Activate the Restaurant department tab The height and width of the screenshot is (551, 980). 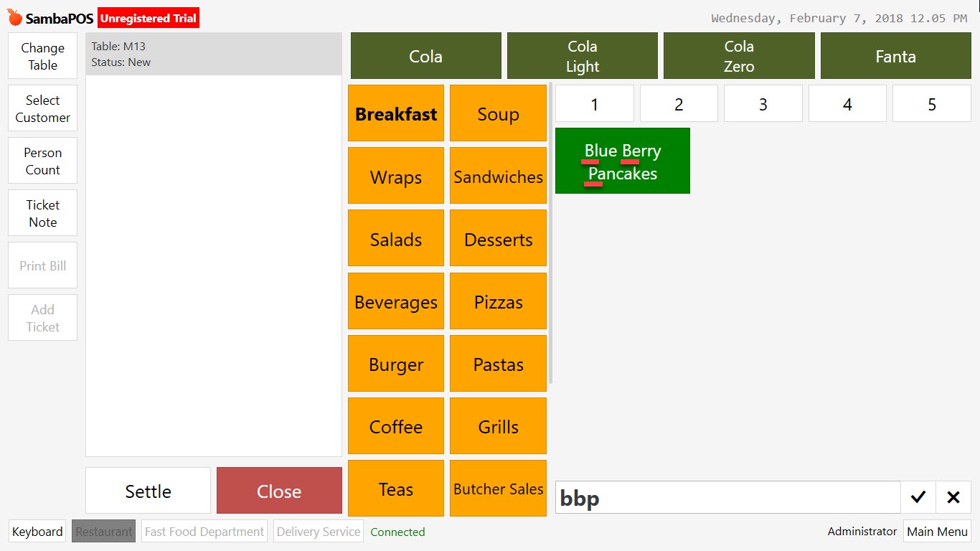(103, 532)
